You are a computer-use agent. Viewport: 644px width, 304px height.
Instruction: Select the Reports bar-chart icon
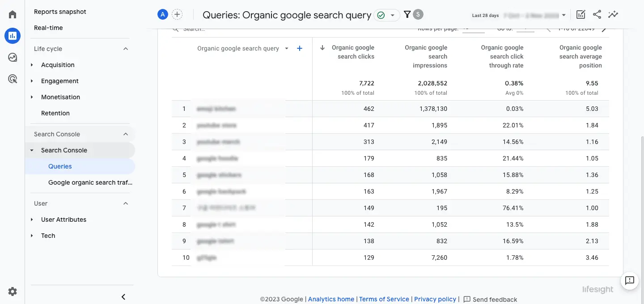(x=13, y=36)
